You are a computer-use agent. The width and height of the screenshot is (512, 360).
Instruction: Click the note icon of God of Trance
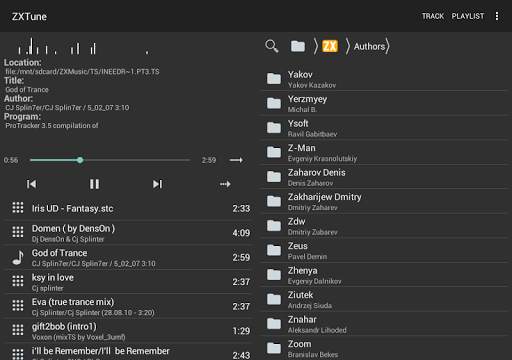click(18, 257)
